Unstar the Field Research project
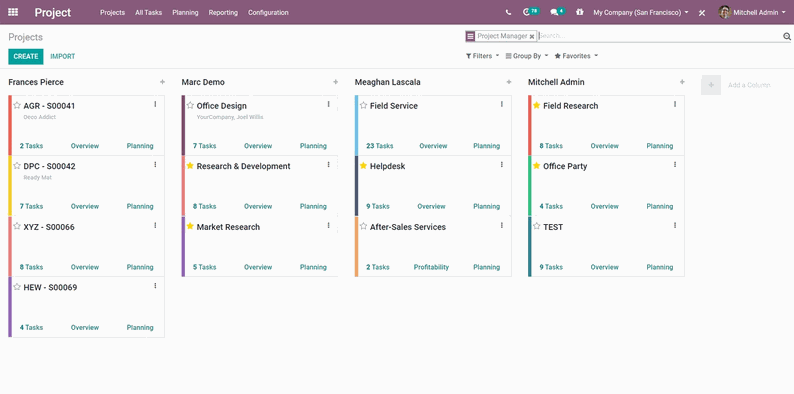Viewport: 794px width, 394px height. (x=536, y=105)
